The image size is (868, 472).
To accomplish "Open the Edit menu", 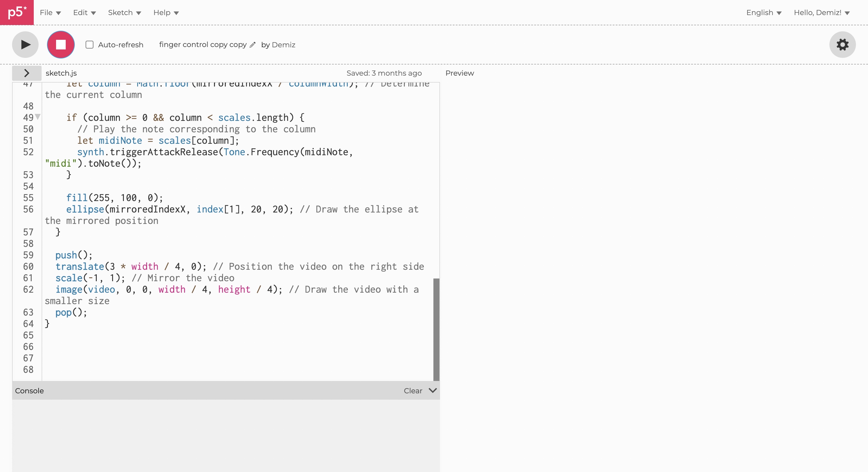I will 84,13.
